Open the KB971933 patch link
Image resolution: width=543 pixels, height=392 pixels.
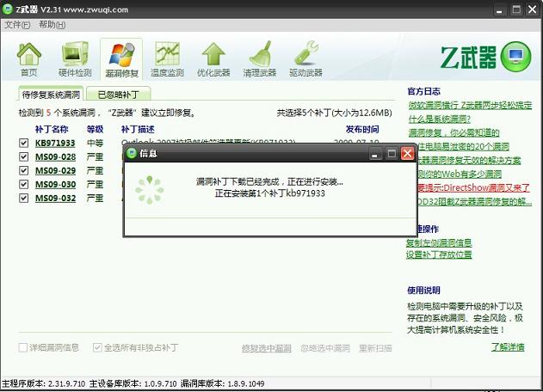(x=55, y=143)
